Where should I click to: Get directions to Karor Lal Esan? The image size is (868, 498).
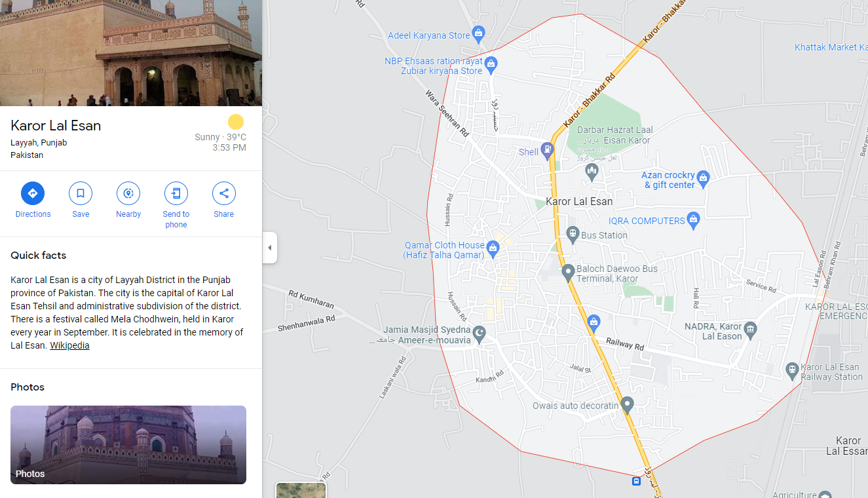(x=33, y=193)
